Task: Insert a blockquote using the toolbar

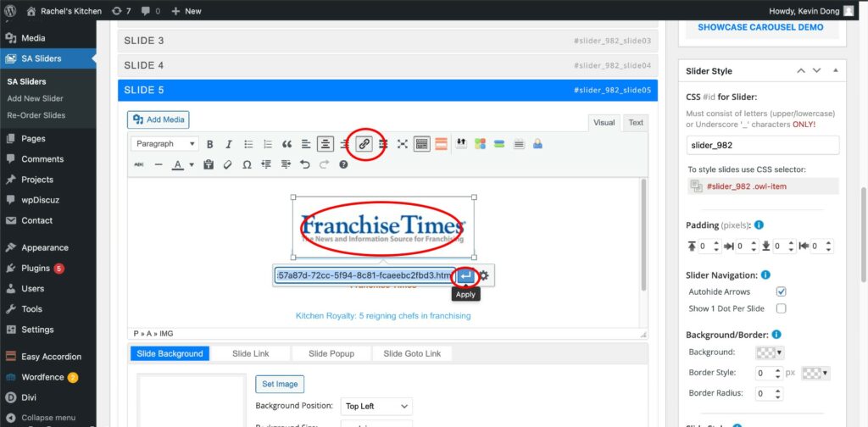Action: click(287, 144)
